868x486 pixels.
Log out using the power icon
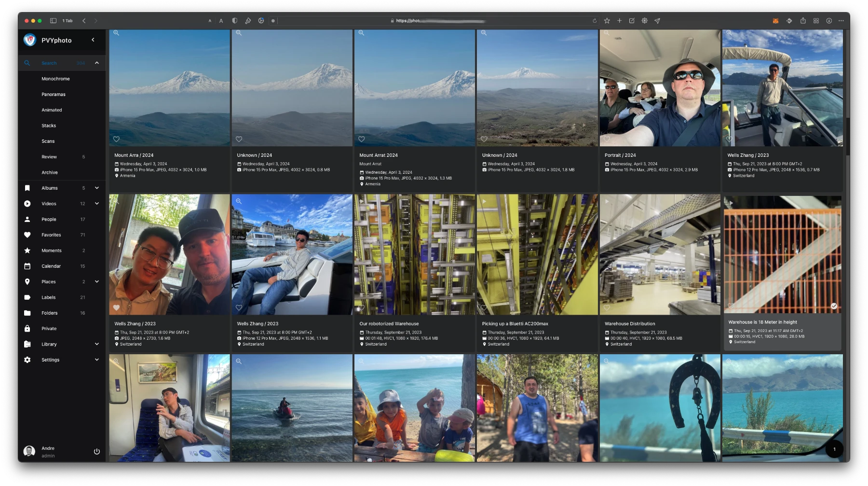tap(96, 451)
